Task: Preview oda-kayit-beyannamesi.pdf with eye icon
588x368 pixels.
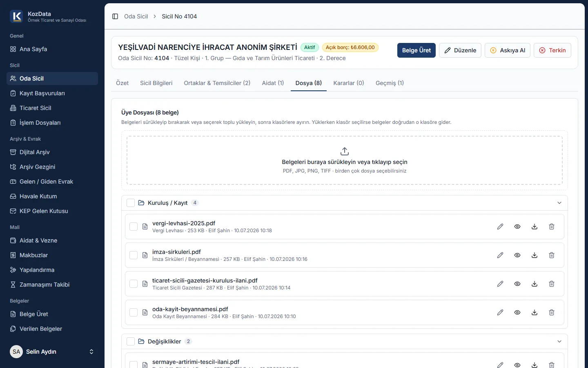Action: point(517,312)
